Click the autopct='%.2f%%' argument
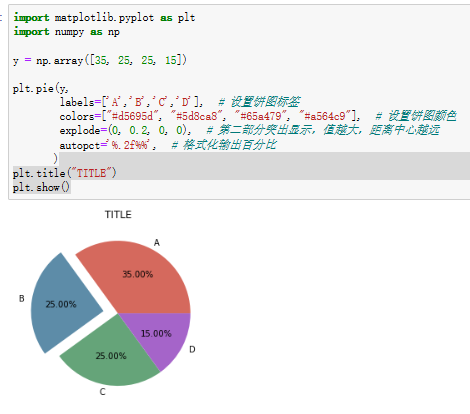The width and height of the screenshot is (470, 414). coord(108,145)
